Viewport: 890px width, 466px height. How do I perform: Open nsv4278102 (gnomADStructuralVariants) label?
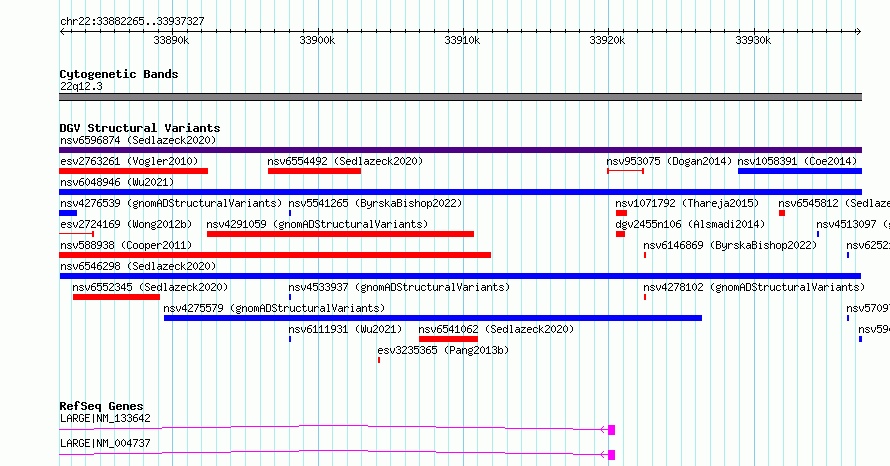click(x=754, y=287)
